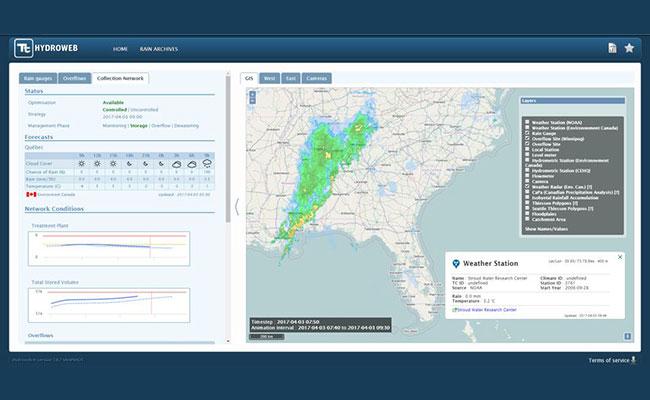Click the Weather Station marker pin icon
The width and height of the screenshot is (650, 400).
(x=456, y=264)
